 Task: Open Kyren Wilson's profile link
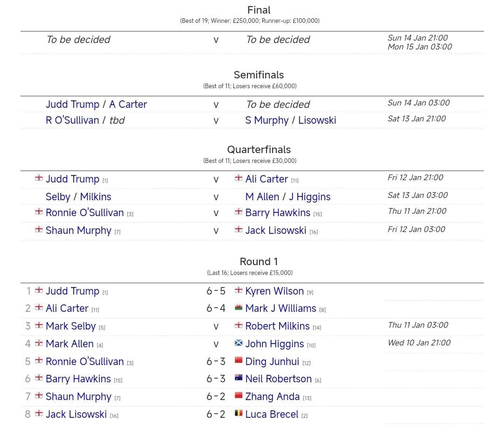click(274, 291)
